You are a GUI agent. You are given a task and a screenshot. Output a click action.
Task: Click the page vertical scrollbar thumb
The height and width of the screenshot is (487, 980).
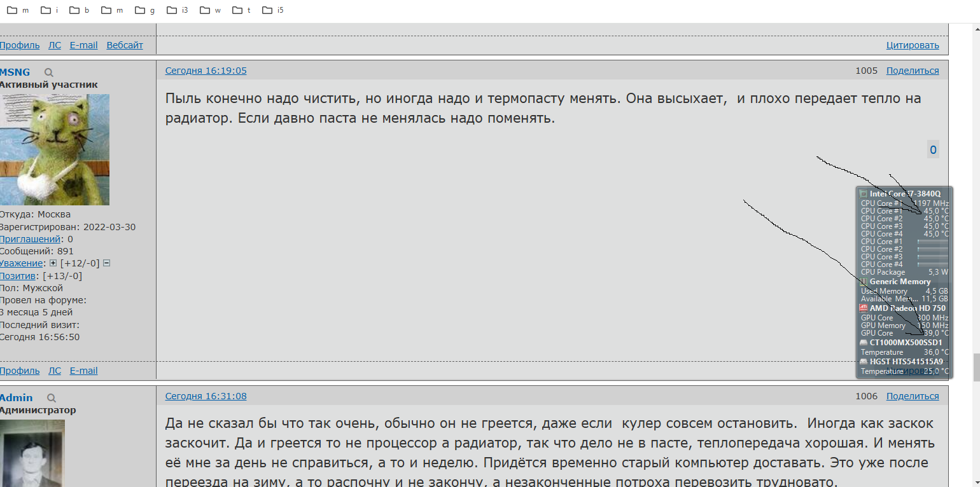pos(976,367)
